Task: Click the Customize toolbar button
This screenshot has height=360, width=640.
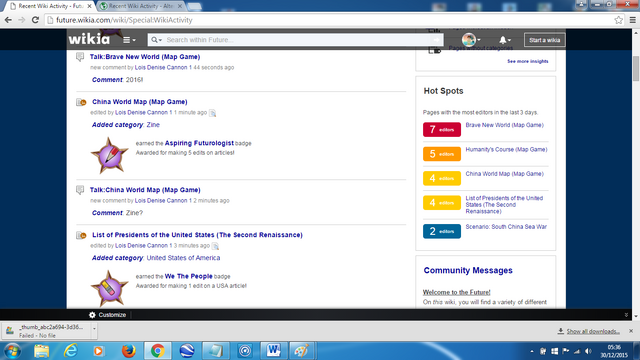Action: click(107, 315)
